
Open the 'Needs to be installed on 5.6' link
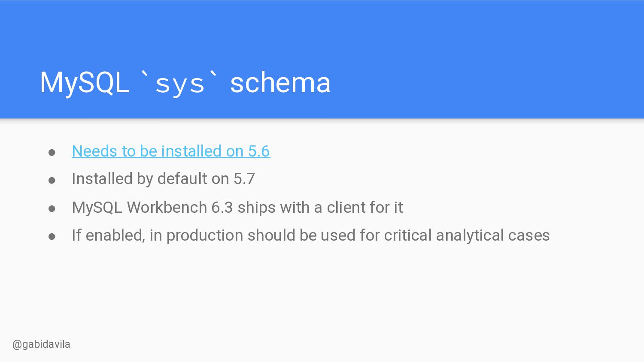[x=171, y=151]
